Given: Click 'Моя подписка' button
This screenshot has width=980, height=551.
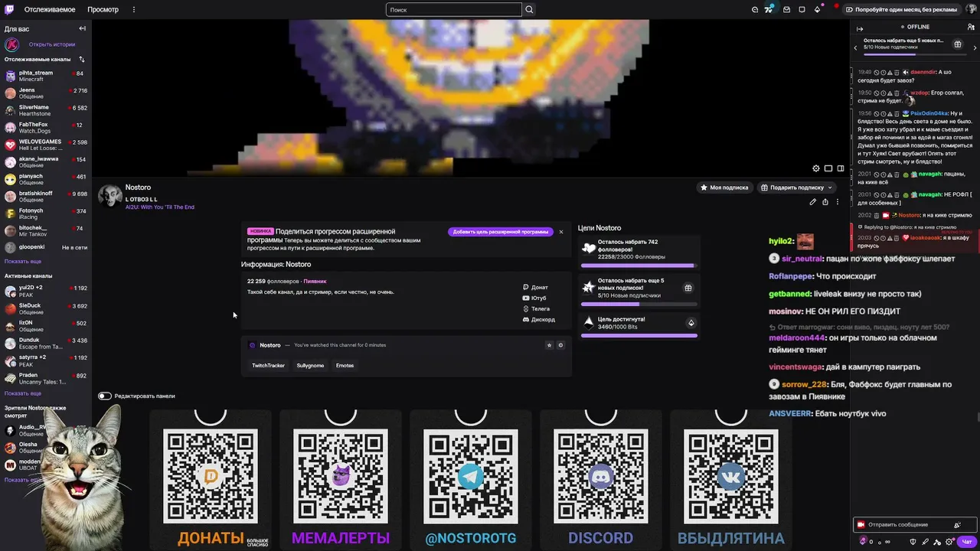Looking at the screenshot, I should (724, 187).
